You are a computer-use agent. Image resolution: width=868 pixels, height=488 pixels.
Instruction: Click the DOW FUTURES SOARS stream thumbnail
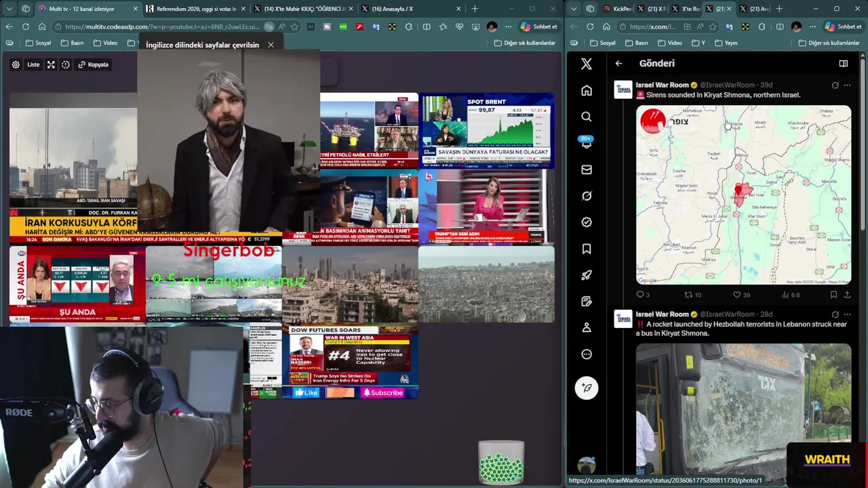pos(349,363)
